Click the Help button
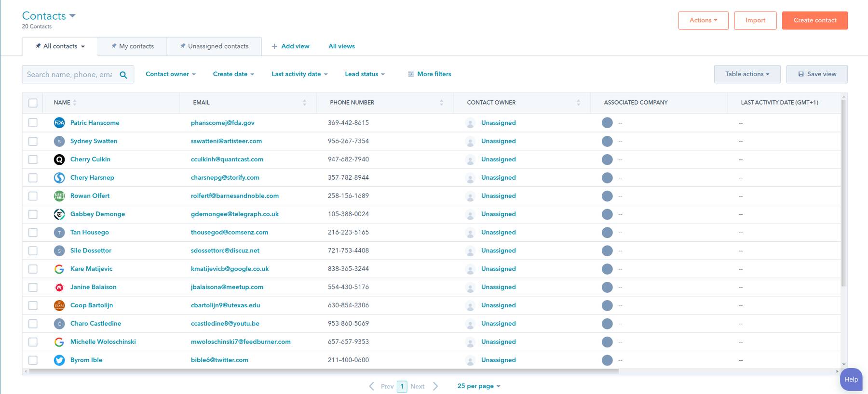Viewport: 868px width, 394px height. click(851, 380)
